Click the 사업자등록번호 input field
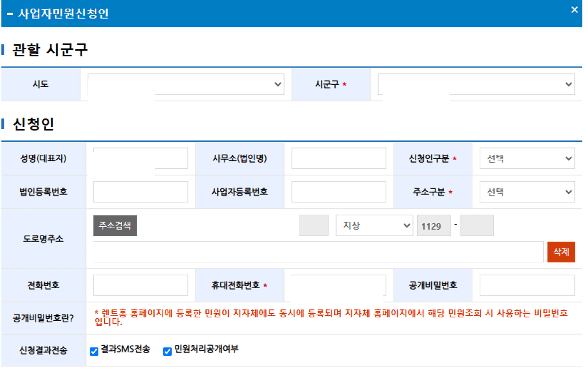588x373 pixels. pos(338,192)
